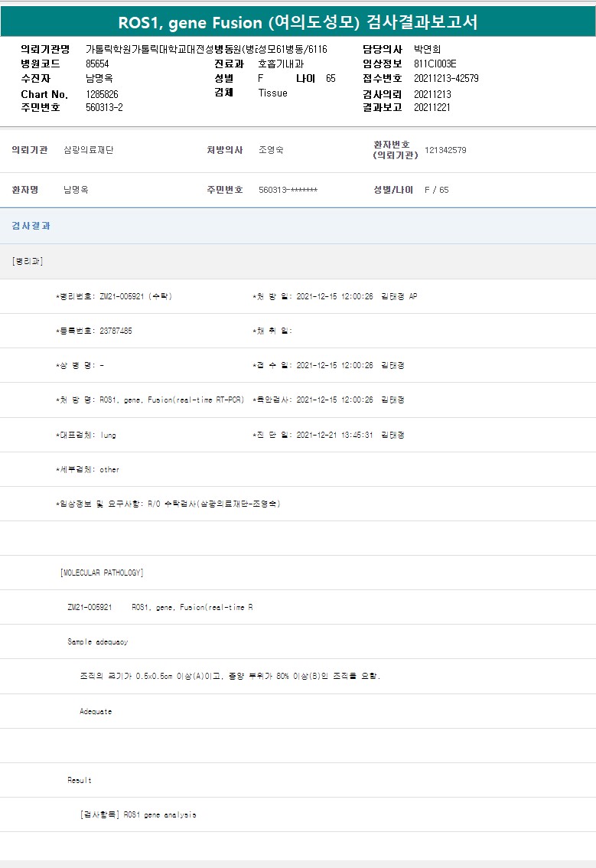
Task: Select the hospital code value 85654
Action: click(x=96, y=64)
